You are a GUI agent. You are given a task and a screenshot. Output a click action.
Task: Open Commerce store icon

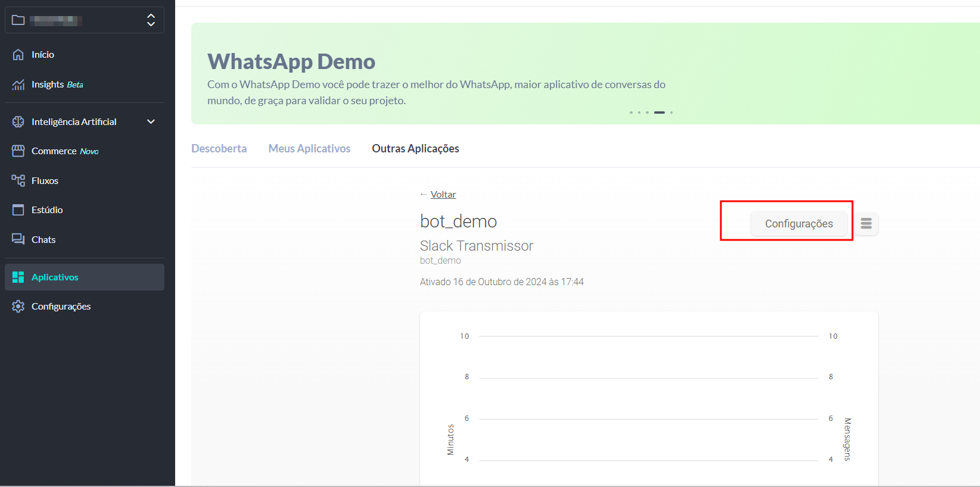point(18,151)
